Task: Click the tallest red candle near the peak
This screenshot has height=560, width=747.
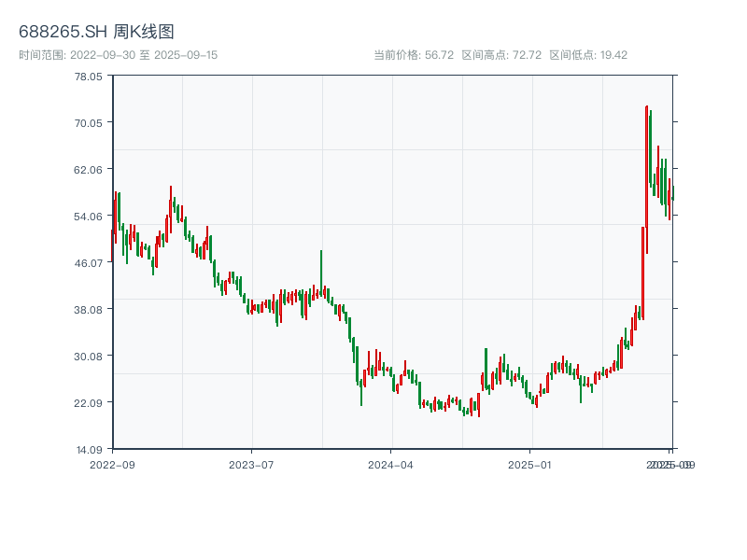Action: 646,177
